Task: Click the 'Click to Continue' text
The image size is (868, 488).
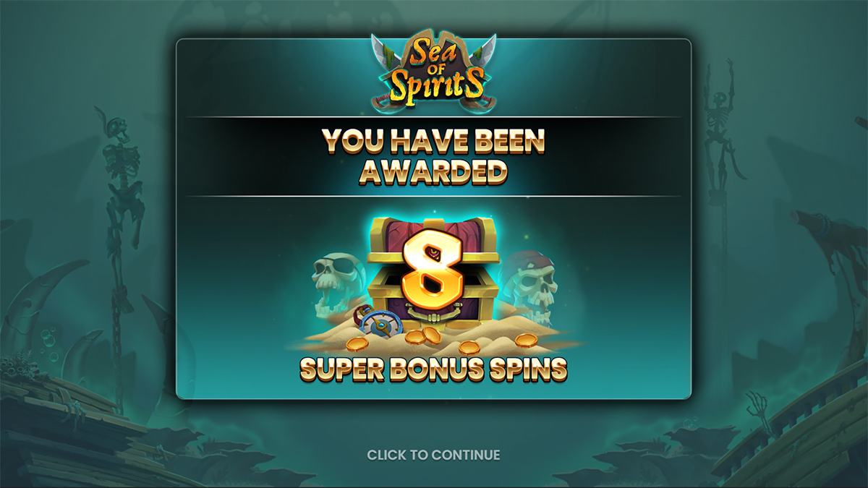Action: click(433, 455)
